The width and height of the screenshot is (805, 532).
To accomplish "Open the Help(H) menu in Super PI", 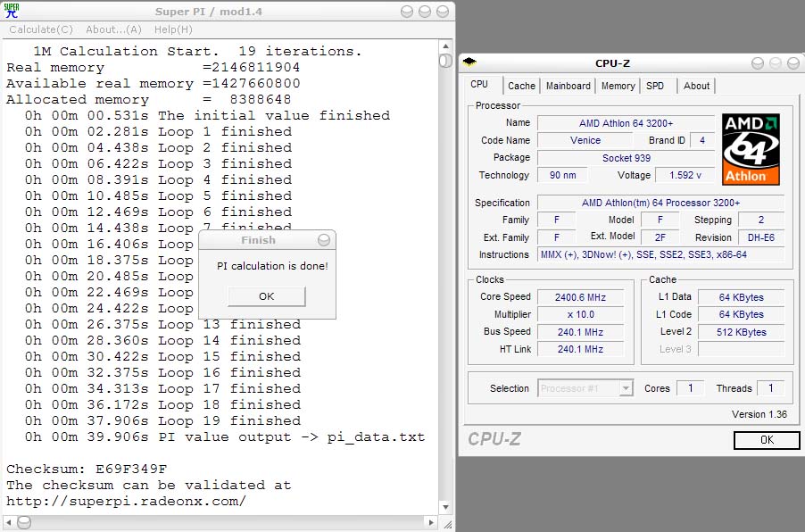I will [173, 29].
